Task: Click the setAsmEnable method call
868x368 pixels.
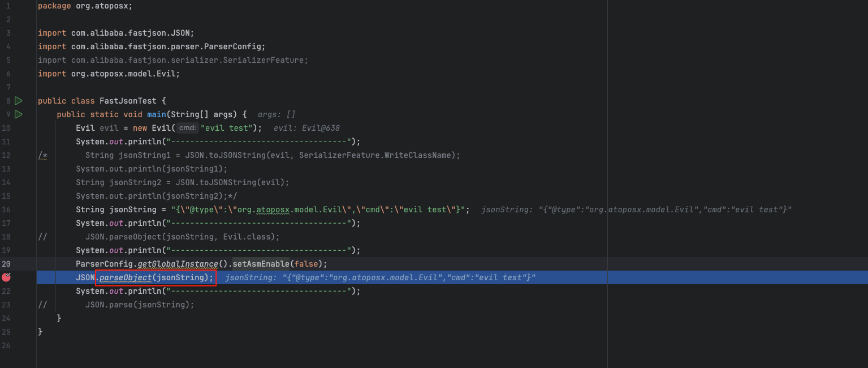Action: click(261, 264)
